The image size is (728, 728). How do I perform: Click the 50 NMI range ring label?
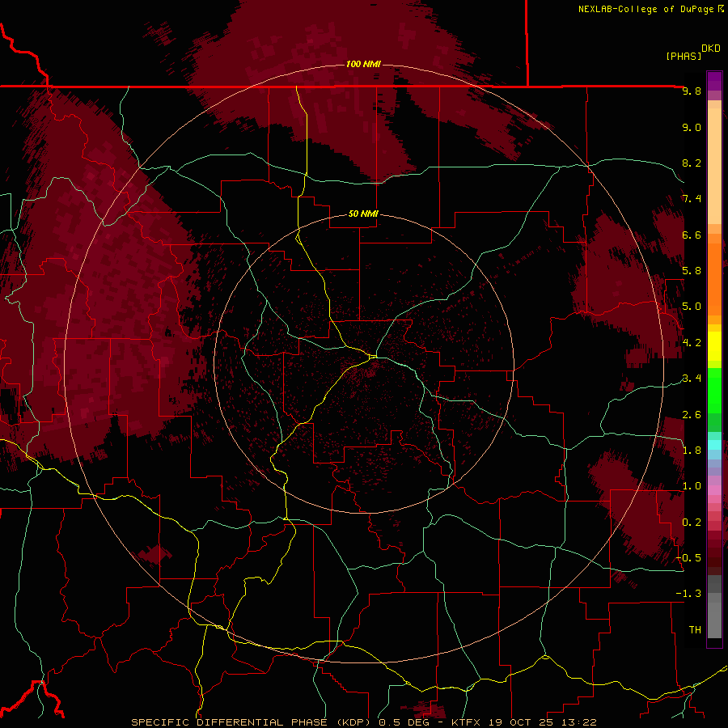coord(363,214)
